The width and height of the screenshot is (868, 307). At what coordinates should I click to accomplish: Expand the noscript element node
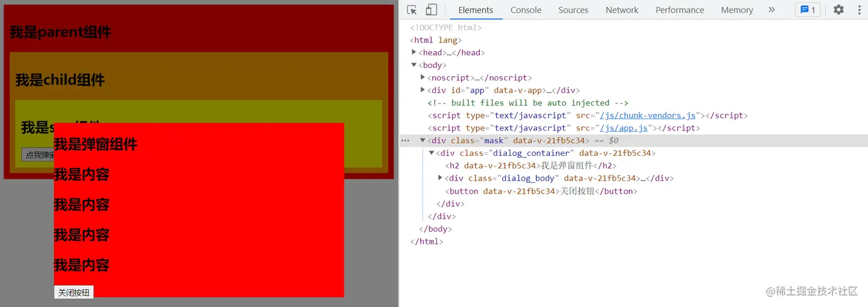pyautogui.click(x=423, y=78)
